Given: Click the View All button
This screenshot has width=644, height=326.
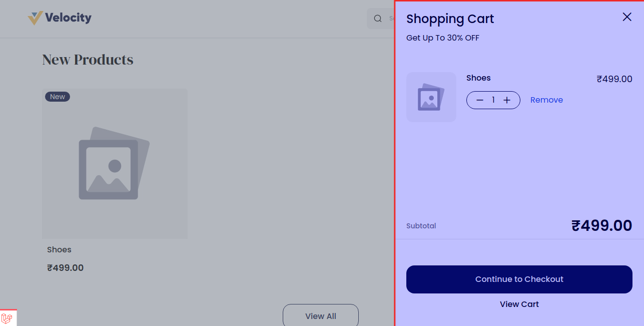Looking at the screenshot, I should point(320,316).
